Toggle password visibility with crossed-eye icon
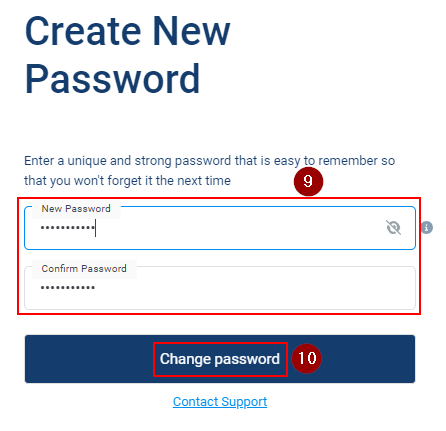The width and height of the screenshot is (446, 431). click(x=393, y=228)
